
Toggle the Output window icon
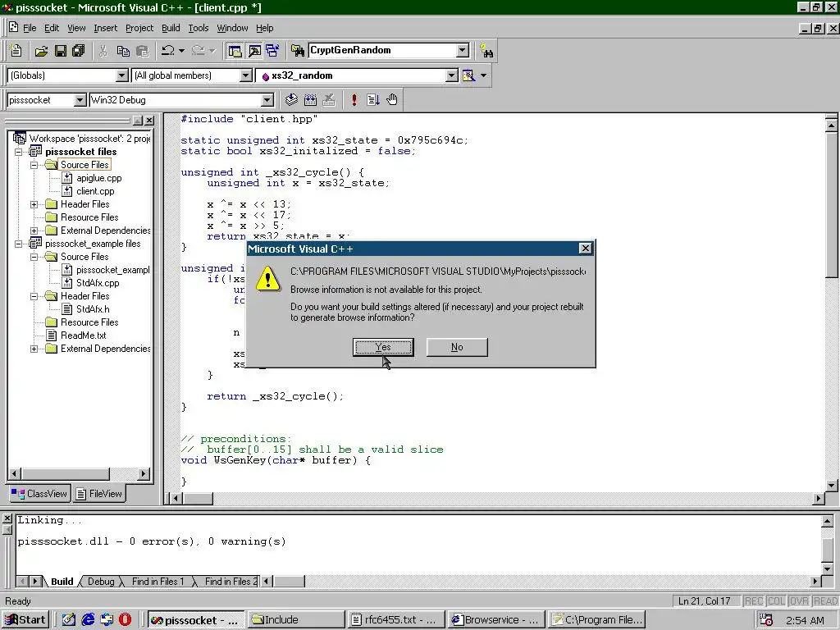254,51
